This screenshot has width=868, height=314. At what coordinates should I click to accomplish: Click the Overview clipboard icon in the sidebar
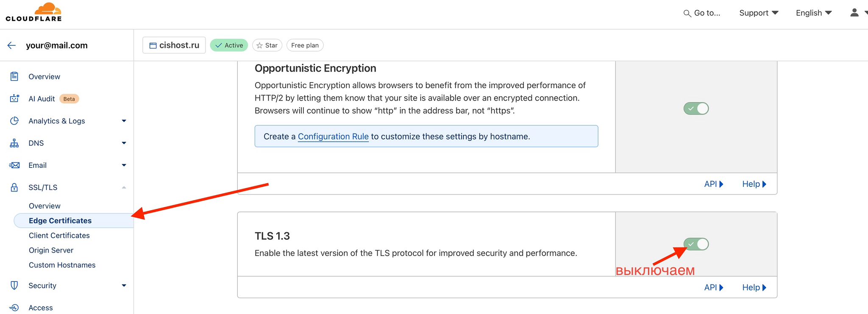[x=14, y=77]
